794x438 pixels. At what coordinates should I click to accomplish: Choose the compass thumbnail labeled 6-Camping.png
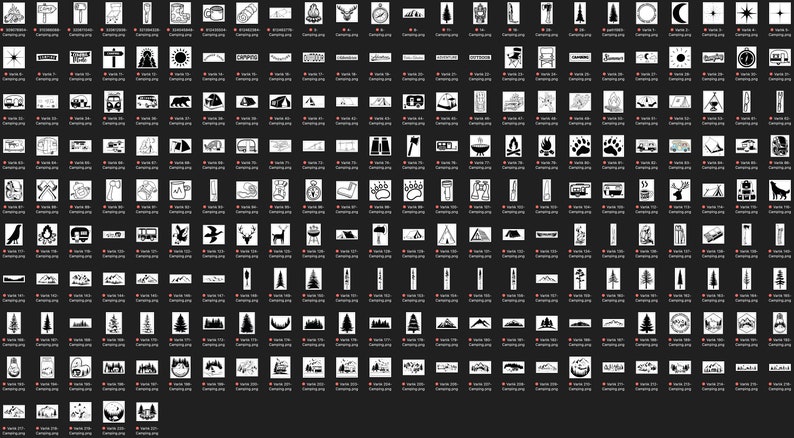pos(380,13)
